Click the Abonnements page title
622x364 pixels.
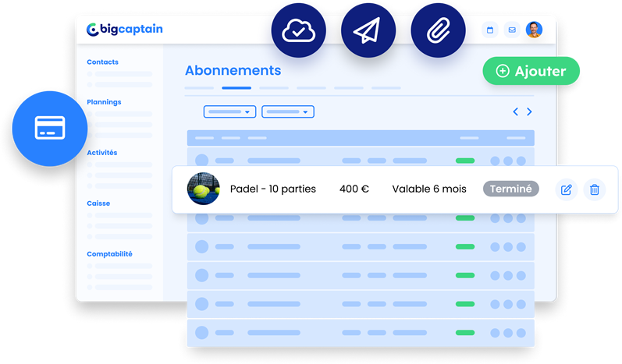(x=233, y=70)
